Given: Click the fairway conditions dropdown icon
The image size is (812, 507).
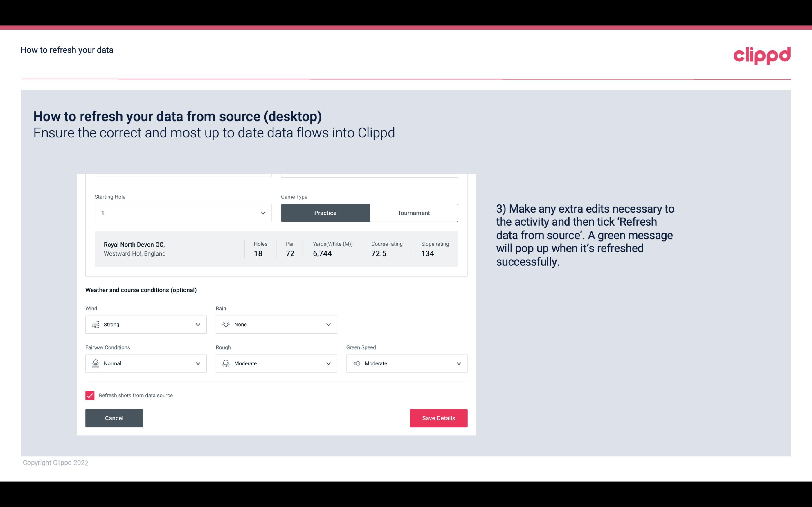Looking at the screenshot, I should click(197, 363).
